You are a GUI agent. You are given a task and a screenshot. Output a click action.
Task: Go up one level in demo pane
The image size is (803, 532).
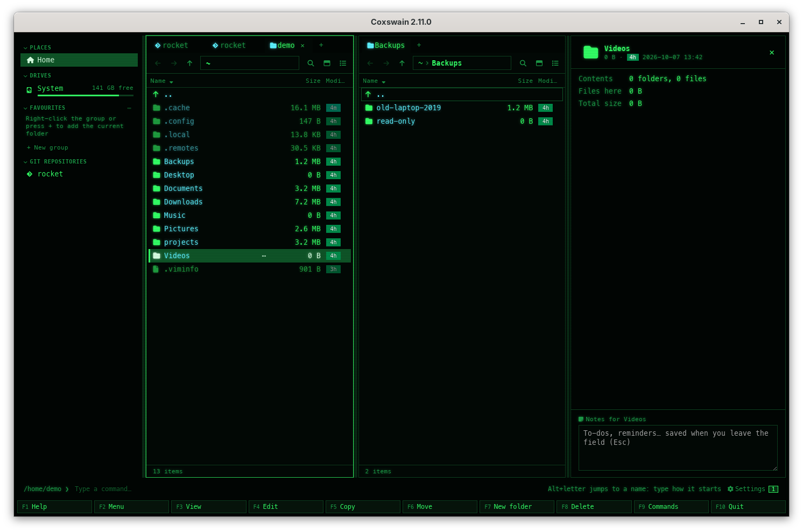point(189,63)
